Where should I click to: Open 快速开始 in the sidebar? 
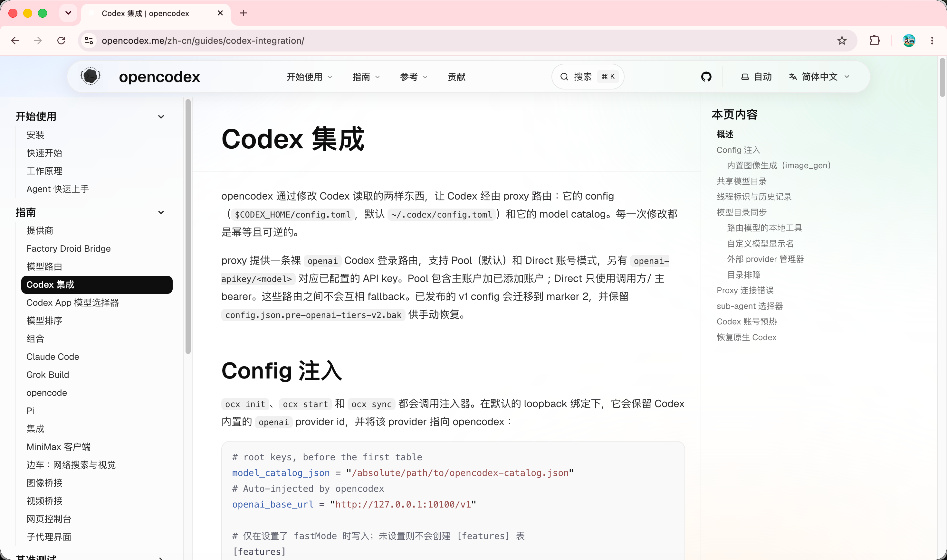pyautogui.click(x=44, y=153)
